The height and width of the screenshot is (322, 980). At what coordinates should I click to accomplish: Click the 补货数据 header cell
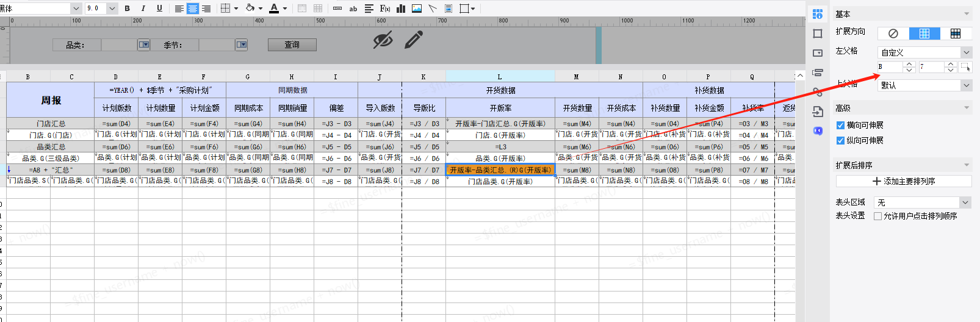point(708,90)
